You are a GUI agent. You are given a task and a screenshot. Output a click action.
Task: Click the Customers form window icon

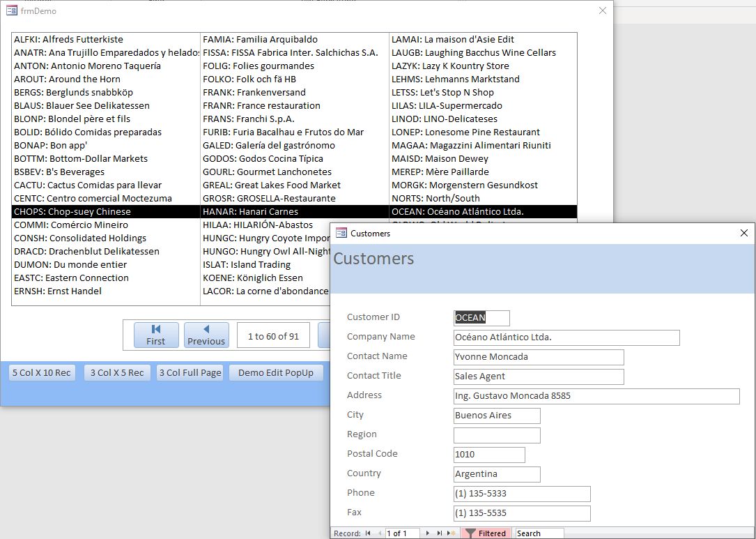[341, 233]
